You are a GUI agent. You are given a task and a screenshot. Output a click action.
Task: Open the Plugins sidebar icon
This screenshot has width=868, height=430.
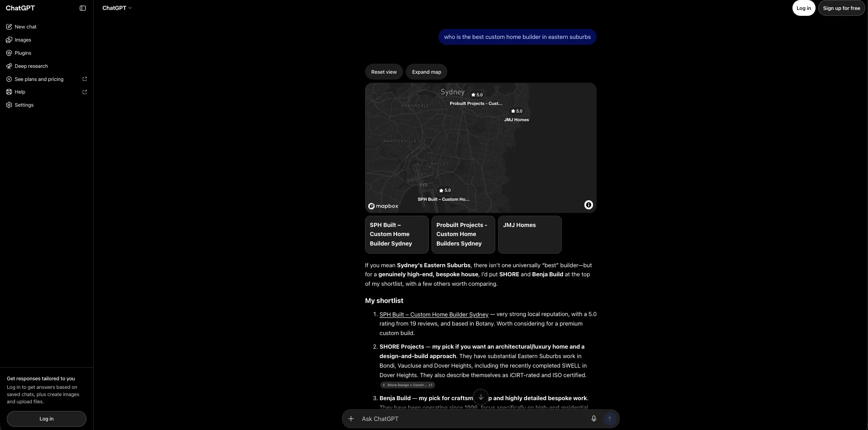click(9, 53)
